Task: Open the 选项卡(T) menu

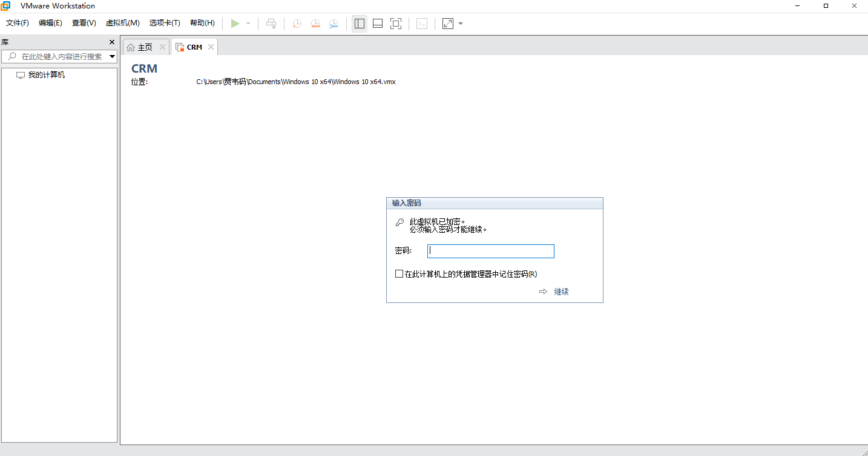Action: 165,23
